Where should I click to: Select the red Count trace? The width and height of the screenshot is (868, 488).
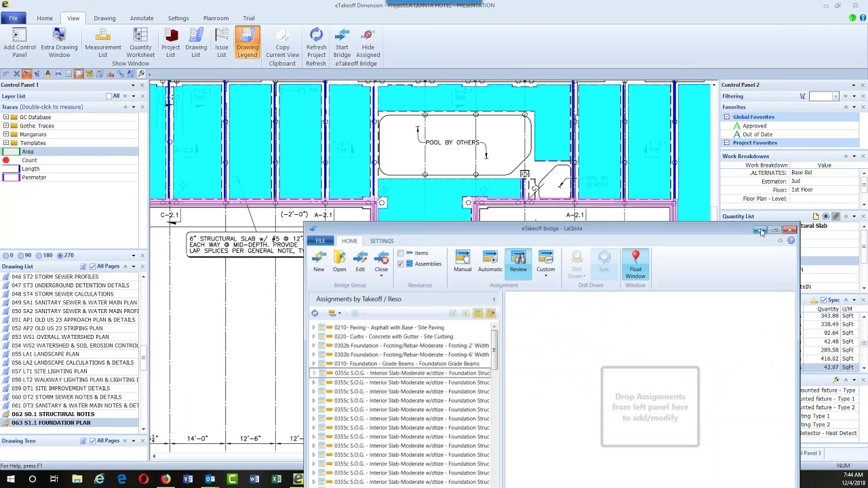pyautogui.click(x=6, y=160)
